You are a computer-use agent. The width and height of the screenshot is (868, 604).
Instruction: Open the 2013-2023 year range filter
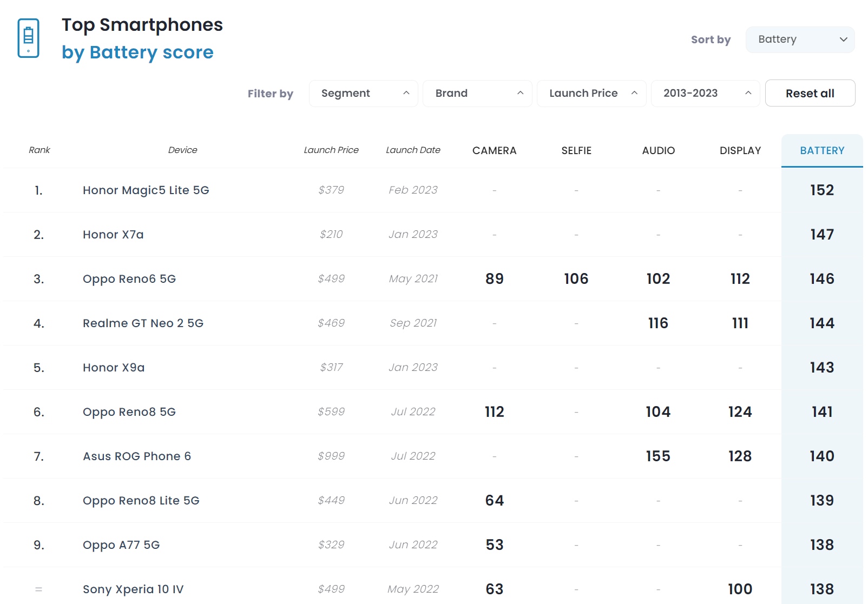pyautogui.click(x=705, y=94)
